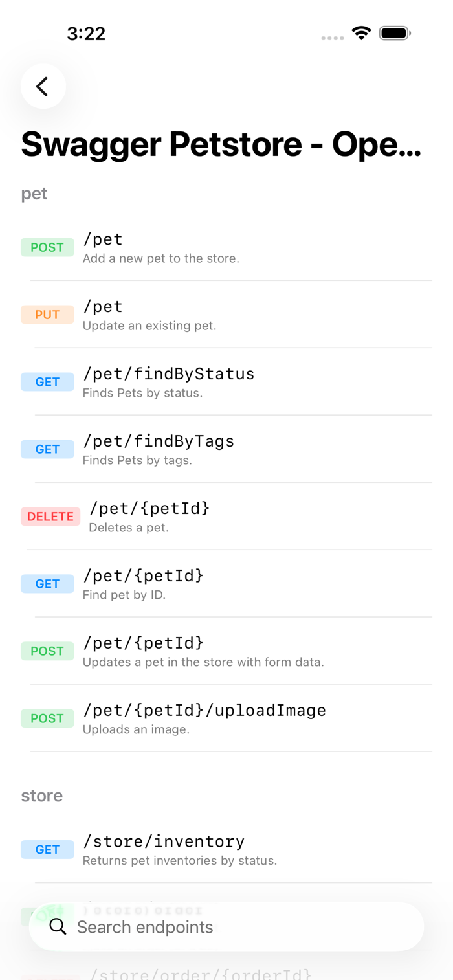The image size is (453, 980).
Task: Click the red DELETE badge
Action: pyautogui.click(x=50, y=517)
